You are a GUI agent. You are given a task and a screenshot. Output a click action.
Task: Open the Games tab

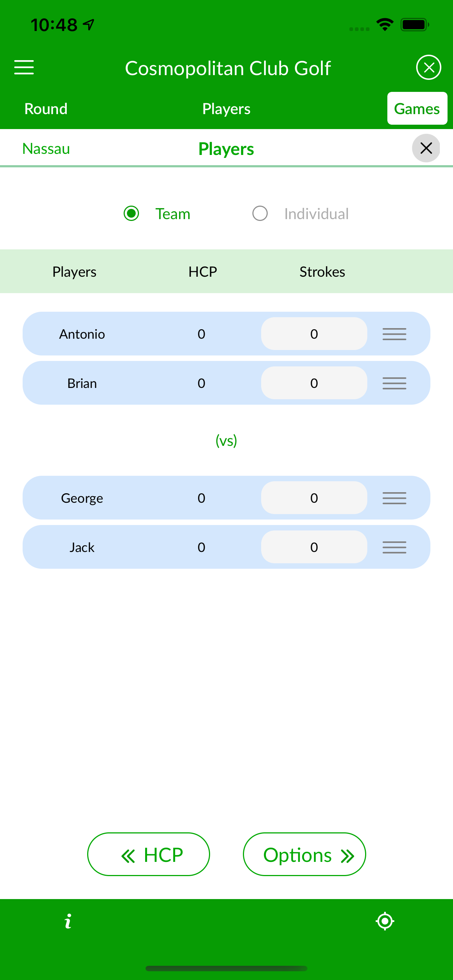(x=417, y=109)
